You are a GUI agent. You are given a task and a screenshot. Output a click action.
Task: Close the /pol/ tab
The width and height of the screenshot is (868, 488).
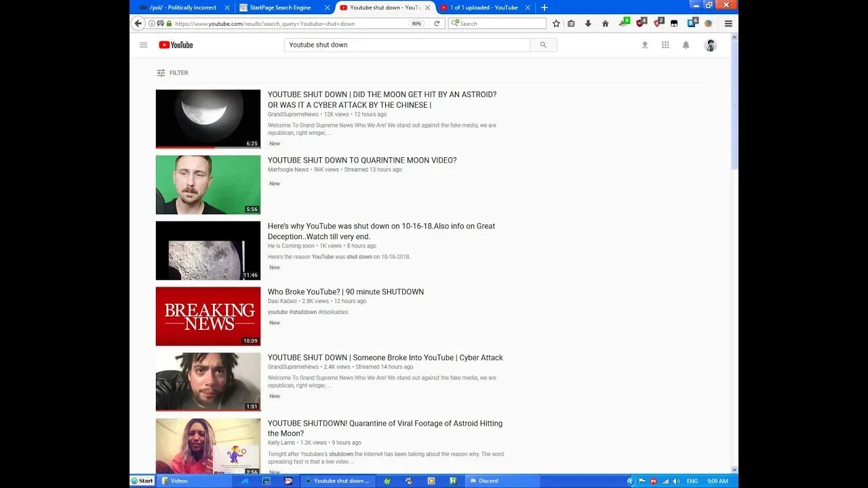pos(226,7)
